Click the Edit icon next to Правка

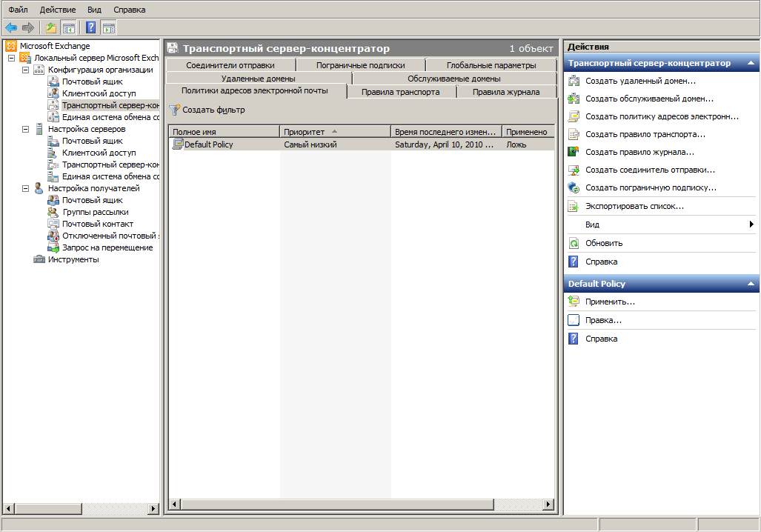[x=574, y=320]
